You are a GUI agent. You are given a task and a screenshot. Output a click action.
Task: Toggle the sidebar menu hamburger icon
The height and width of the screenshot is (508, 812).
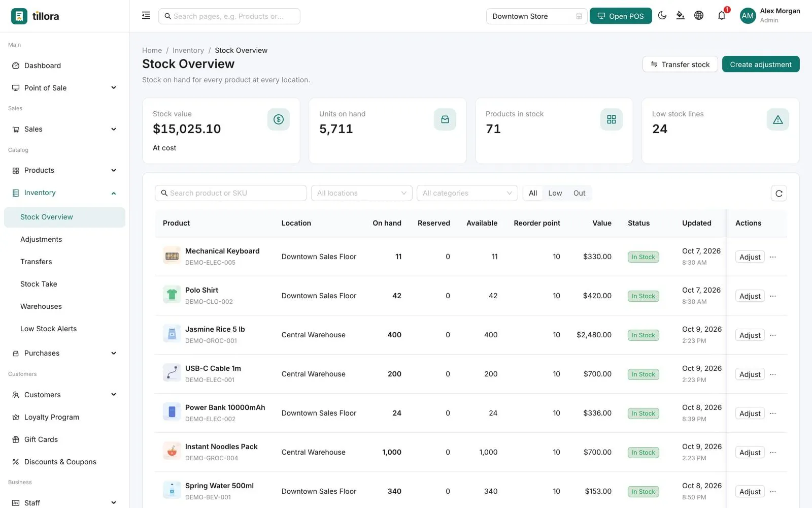146,16
